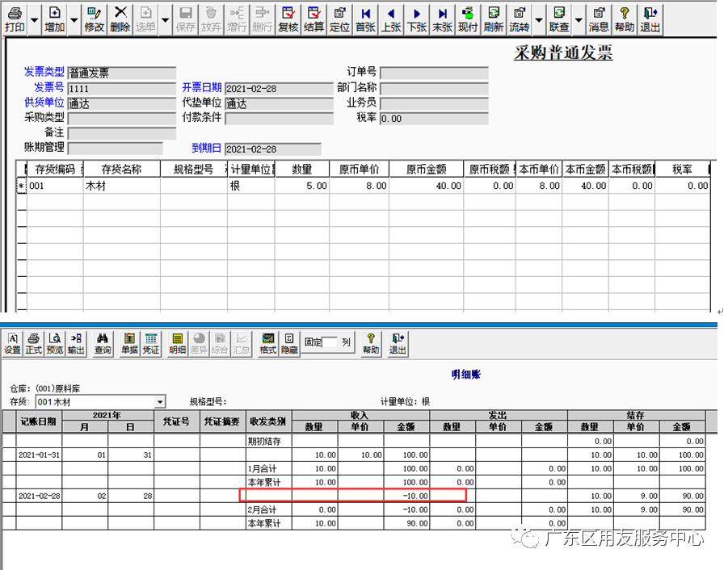Expand the dropdown arrow beside 增加
Screen dimensions: 728x570
(74, 19)
